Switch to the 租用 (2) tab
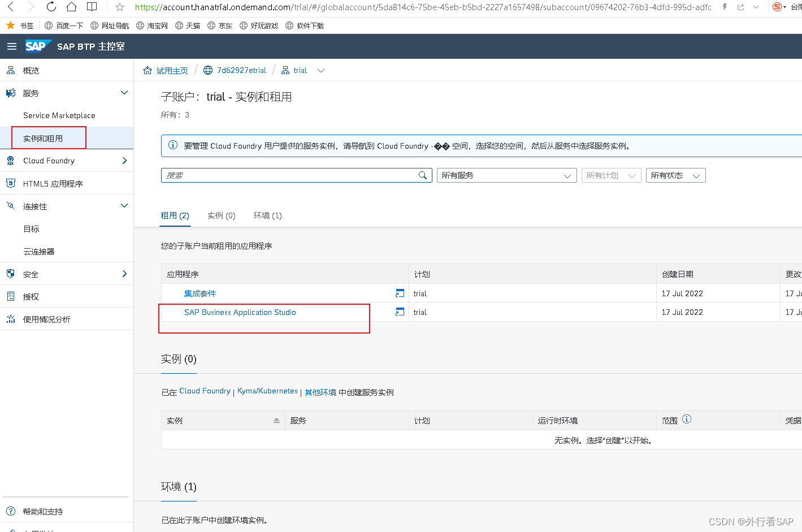Viewport: 802px width, 532px height. [175, 215]
